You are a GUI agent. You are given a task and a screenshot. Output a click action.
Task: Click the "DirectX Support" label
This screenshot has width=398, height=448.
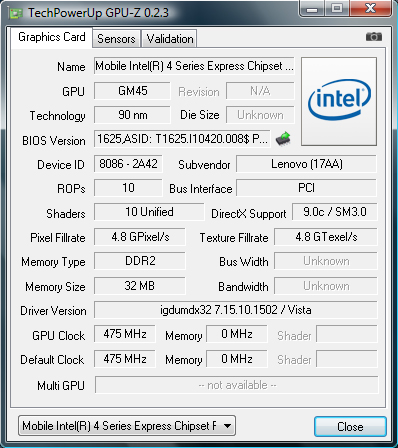249,214
